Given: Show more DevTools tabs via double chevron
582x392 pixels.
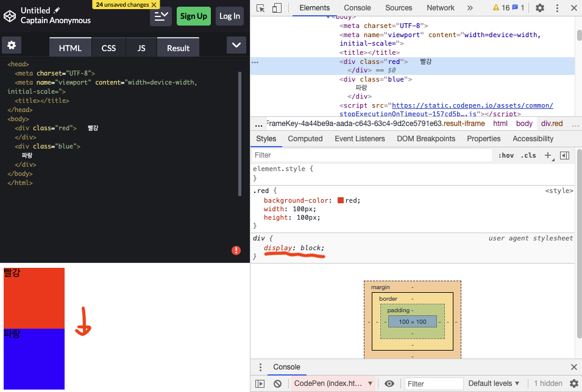Looking at the screenshot, I should point(470,8).
